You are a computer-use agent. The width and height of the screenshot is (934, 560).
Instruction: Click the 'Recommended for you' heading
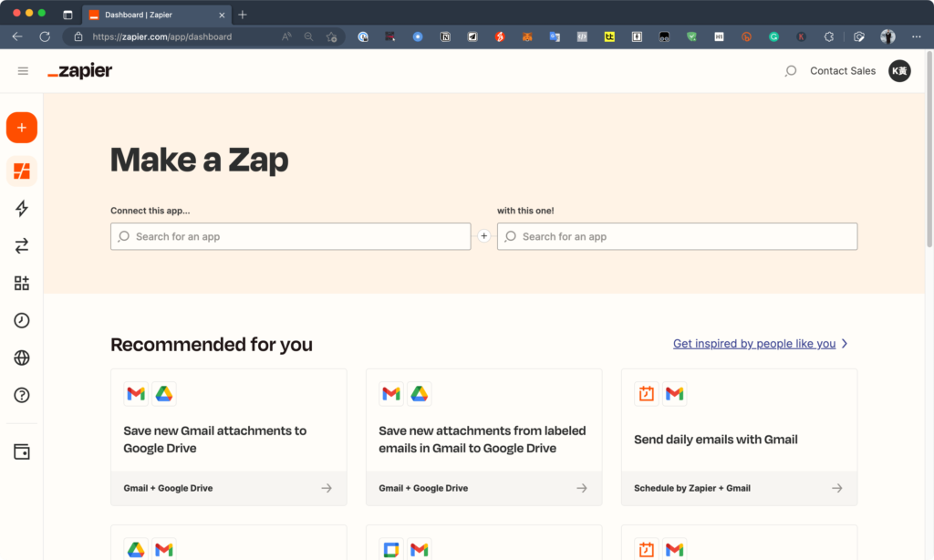click(212, 345)
